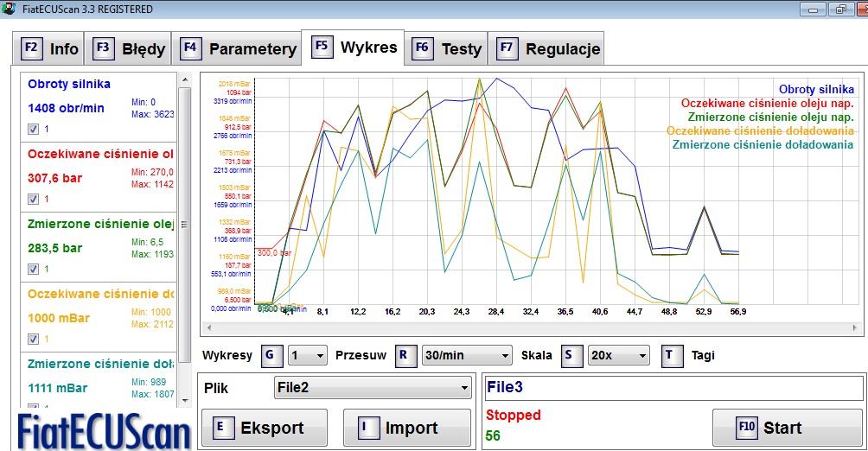Click the F5 key icon beside Wykres

pyautogui.click(x=322, y=47)
